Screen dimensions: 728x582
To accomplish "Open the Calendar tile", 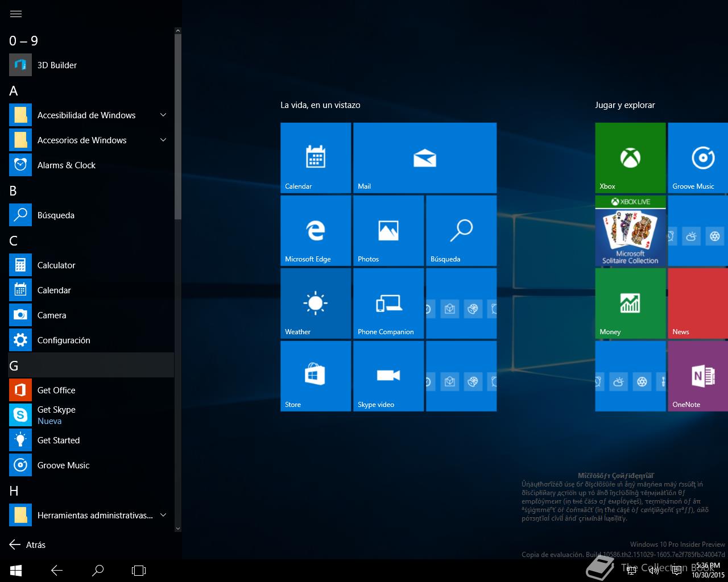I will [316, 158].
